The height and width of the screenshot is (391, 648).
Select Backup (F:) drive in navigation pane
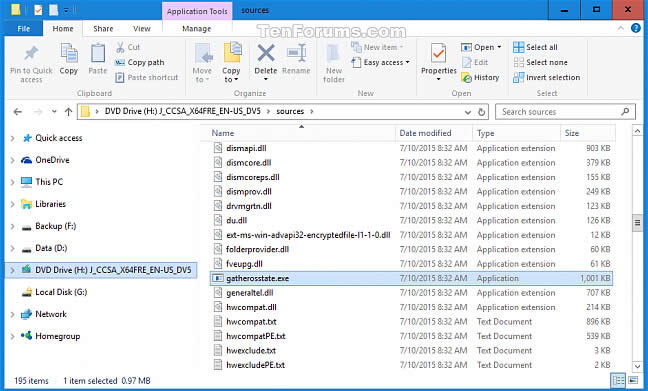[56, 226]
